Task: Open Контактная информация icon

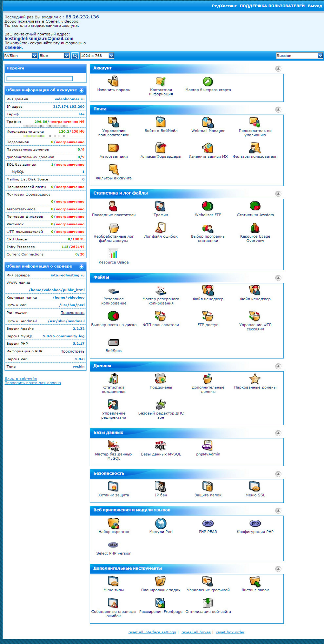Action: [161, 81]
